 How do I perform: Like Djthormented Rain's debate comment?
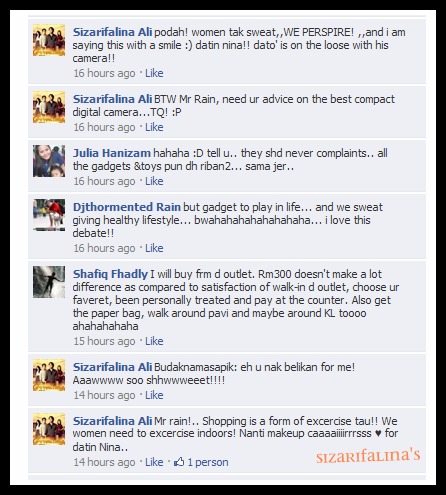pos(154,248)
